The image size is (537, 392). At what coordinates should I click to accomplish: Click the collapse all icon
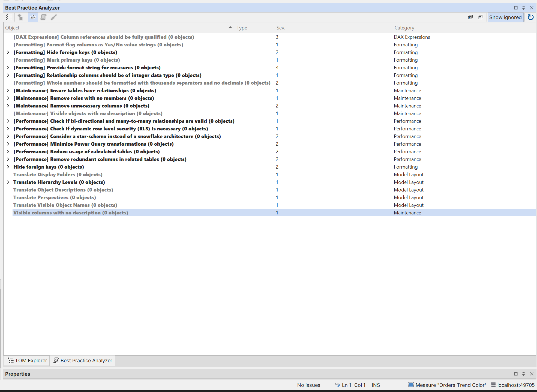[481, 17]
